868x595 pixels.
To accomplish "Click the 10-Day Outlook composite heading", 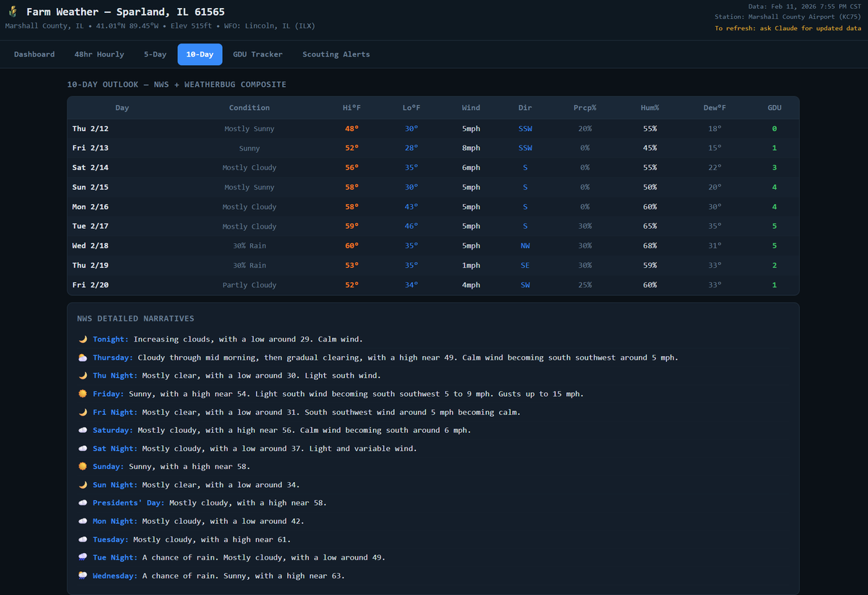I will pyautogui.click(x=176, y=85).
